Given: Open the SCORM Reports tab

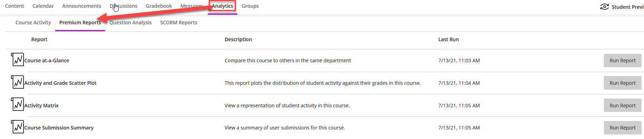Looking at the screenshot, I should click(179, 23).
